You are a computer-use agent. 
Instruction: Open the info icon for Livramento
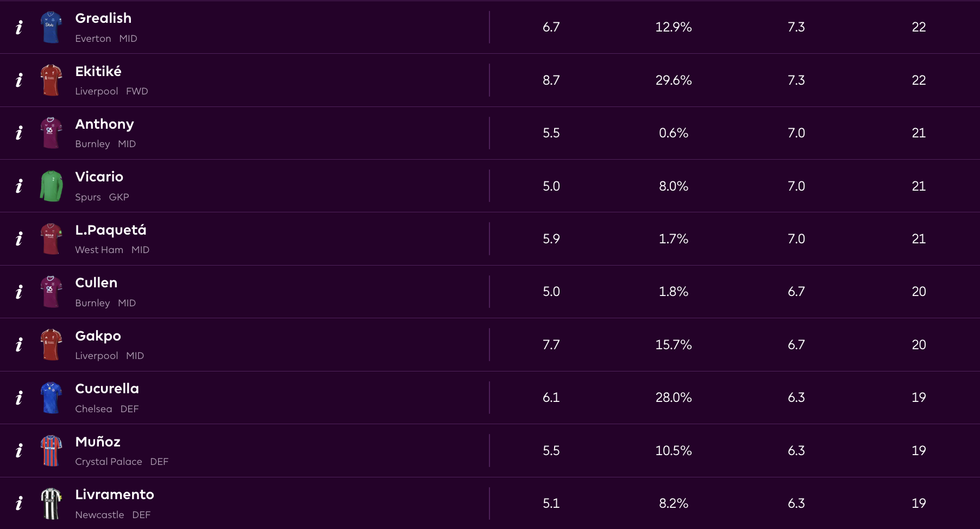point(19,503)
